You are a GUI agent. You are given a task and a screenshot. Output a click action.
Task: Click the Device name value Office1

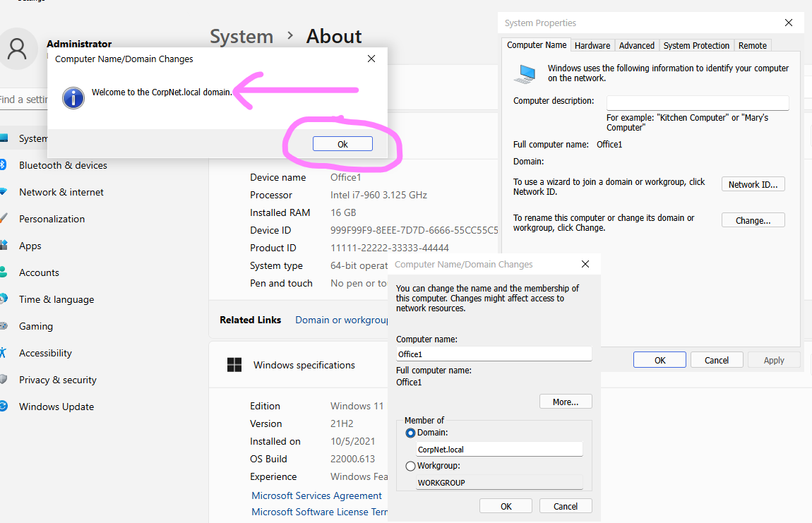click(x=345, y=177)
